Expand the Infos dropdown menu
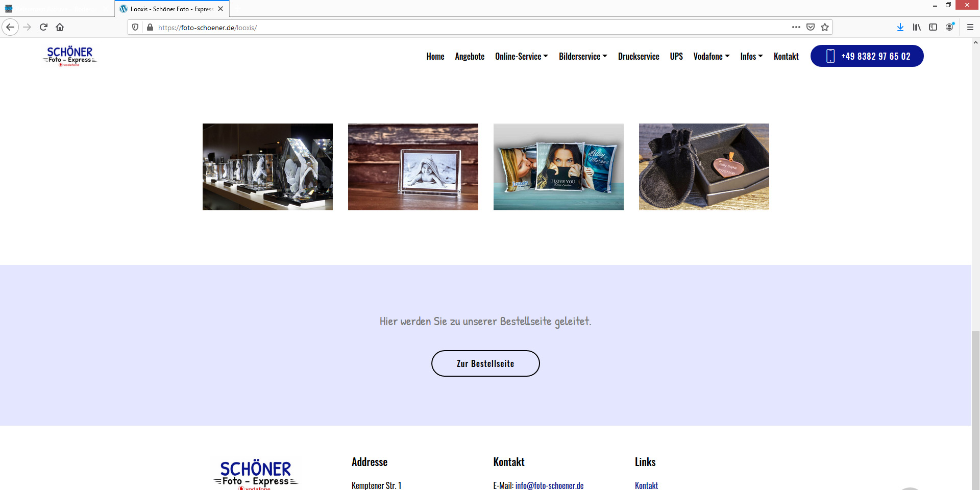The width and height of the screenshot is (980, 490). click(x=751, y=56)
